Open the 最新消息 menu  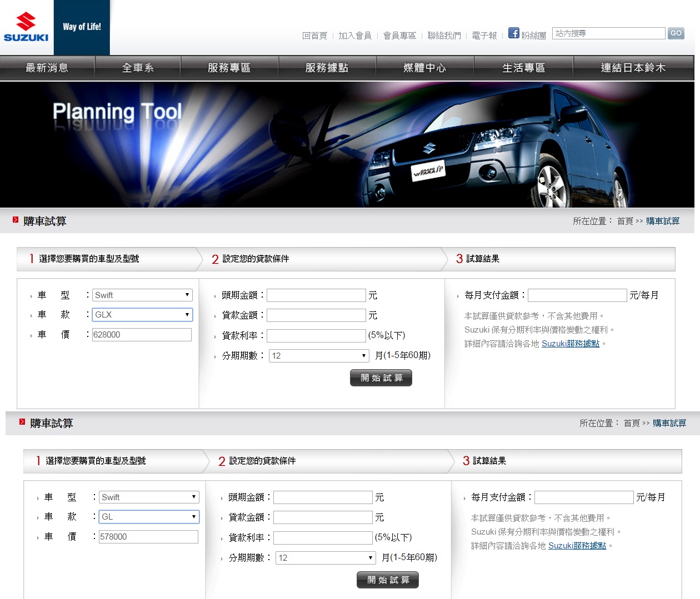tap(47, 68)
